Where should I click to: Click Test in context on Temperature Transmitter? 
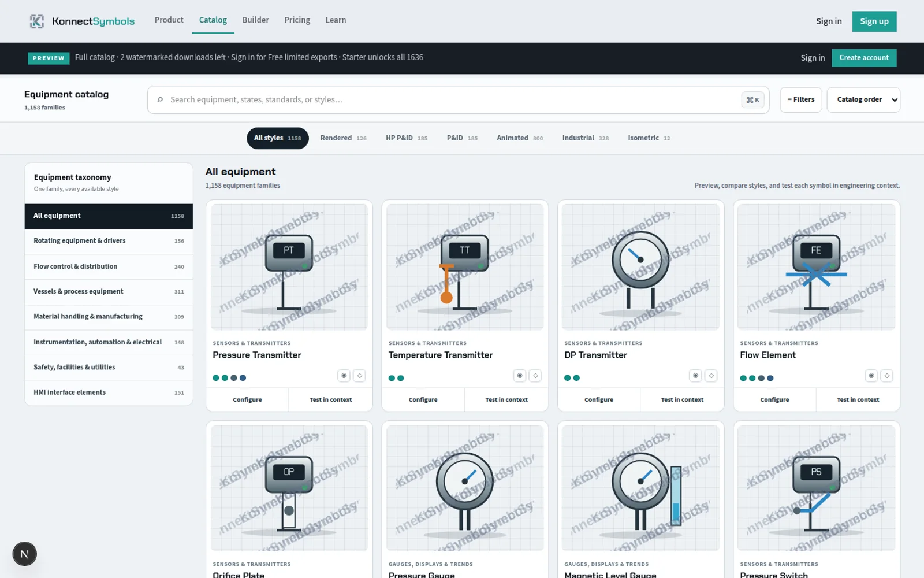506,399
